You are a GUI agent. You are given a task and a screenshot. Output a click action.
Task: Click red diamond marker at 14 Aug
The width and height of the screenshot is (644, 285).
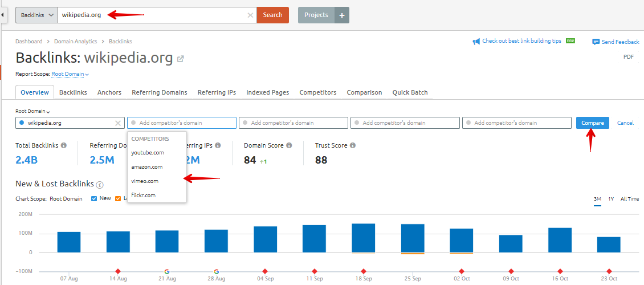click(118, 271)
